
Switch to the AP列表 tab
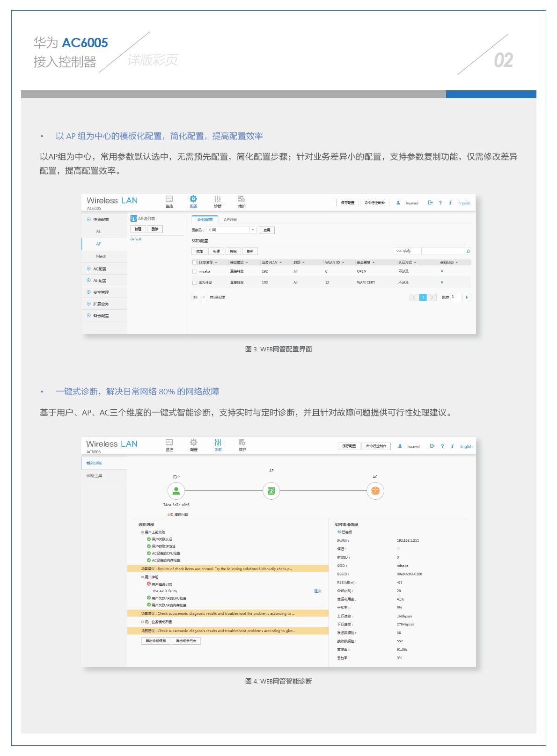[230, 219]
